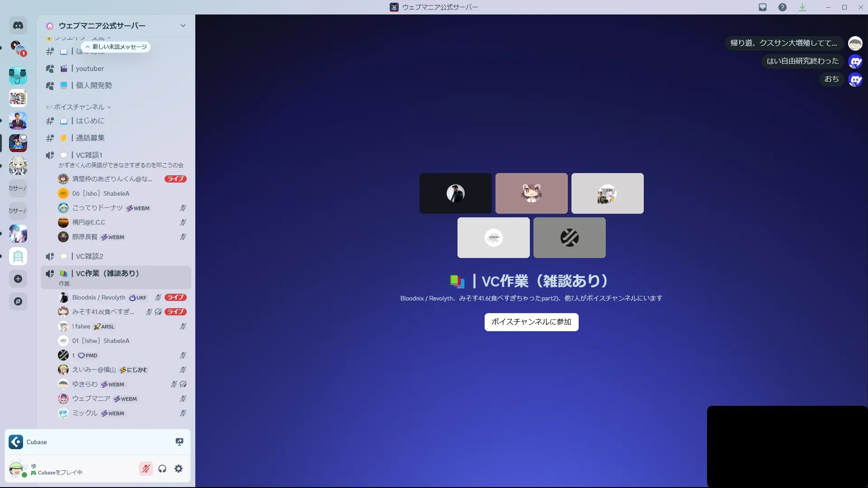This screenshot has width=868, height=488.
Task: Click ボイスチャンネルに参加 button
Action: pos(531,322)
